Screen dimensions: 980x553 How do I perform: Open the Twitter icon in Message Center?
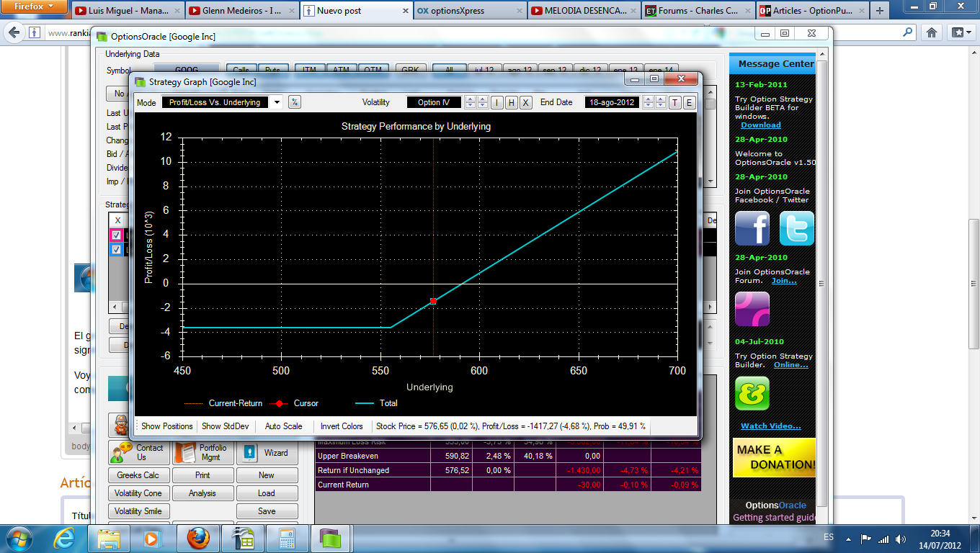[797, 228]
